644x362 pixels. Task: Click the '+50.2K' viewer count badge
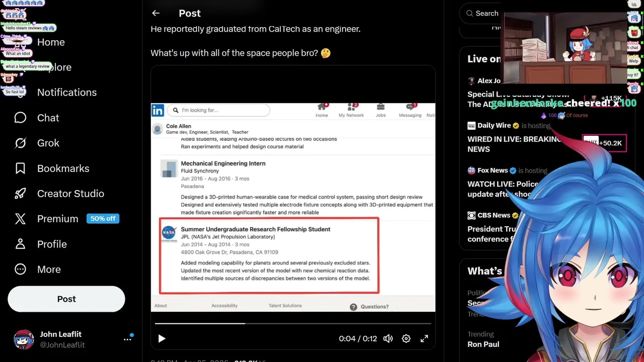click(x=604, y=143)
